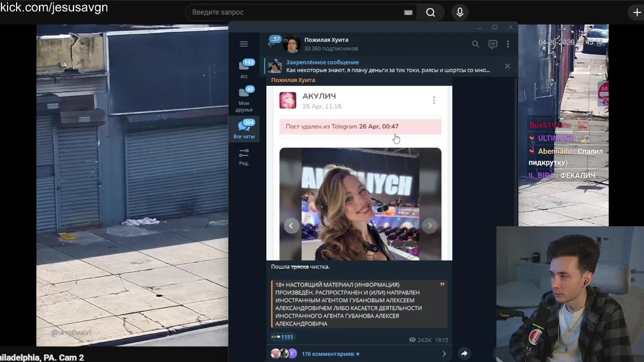Viewport: 644px width, 362px height.
Task: Activate voice search microphone
Action: (x=460, y=13)
